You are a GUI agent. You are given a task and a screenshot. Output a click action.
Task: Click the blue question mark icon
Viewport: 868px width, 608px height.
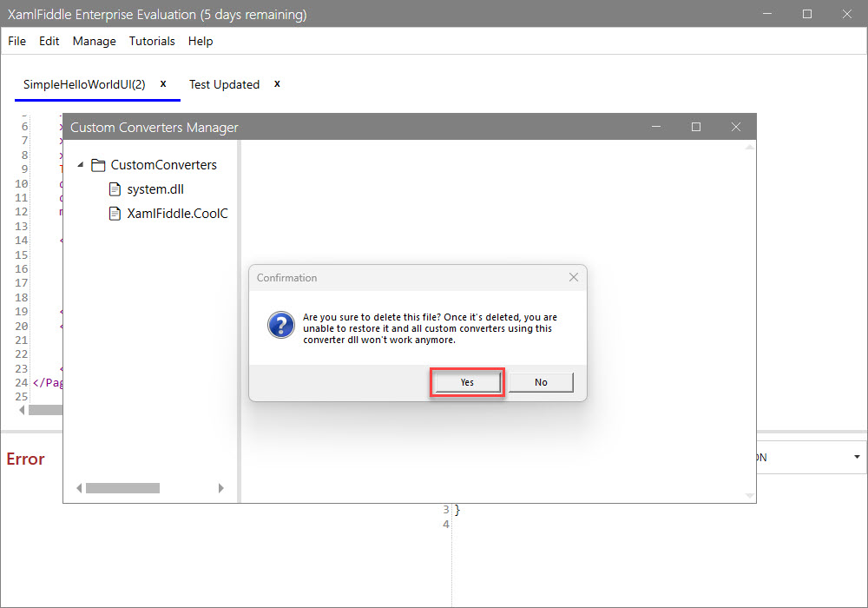point(281,325)
